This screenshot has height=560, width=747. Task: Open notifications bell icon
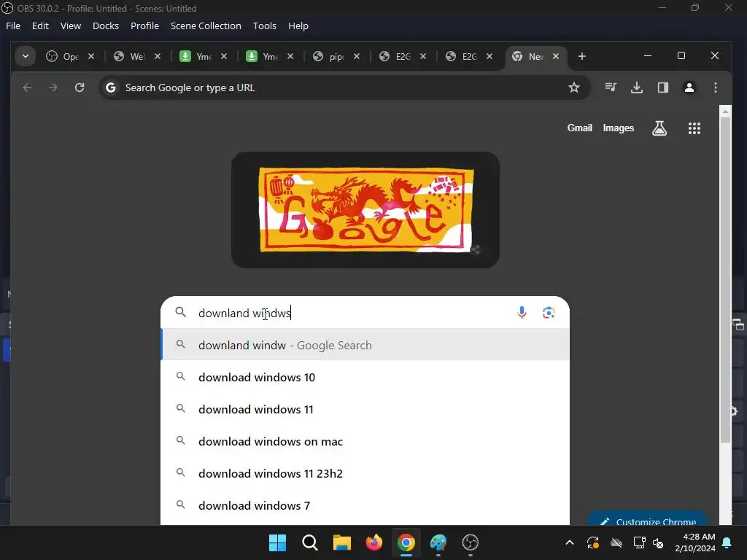[x=727, y=542]
